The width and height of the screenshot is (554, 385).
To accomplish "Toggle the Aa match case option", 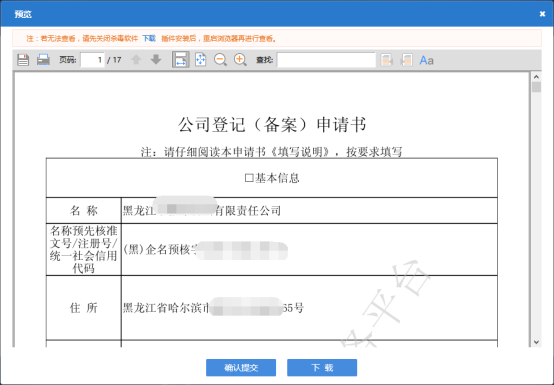I will (426, 60).
